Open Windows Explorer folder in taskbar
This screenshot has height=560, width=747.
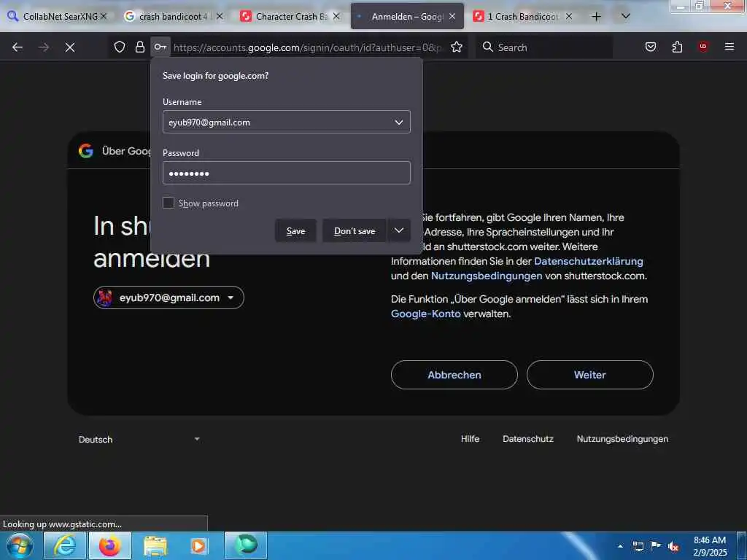155,545
